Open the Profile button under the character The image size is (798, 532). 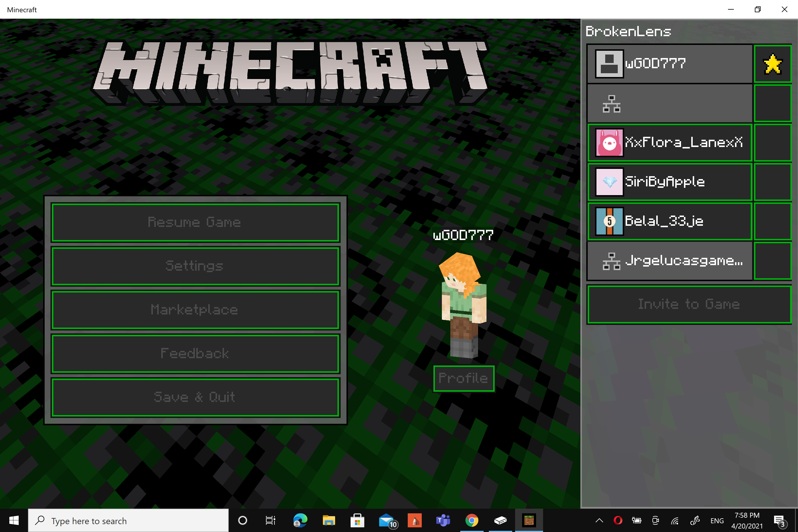pyautogui.click(x=464, y=378)
